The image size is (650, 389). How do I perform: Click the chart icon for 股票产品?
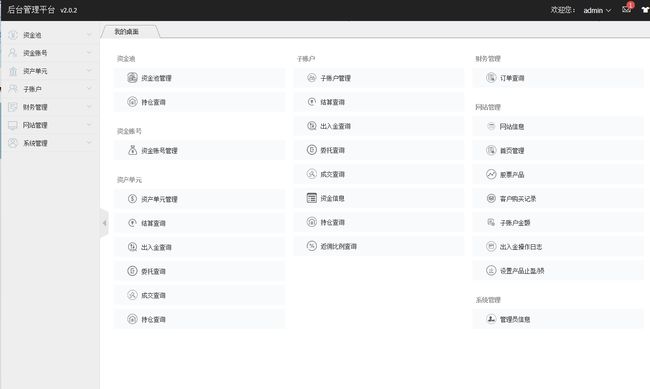[x=491, y=174]
